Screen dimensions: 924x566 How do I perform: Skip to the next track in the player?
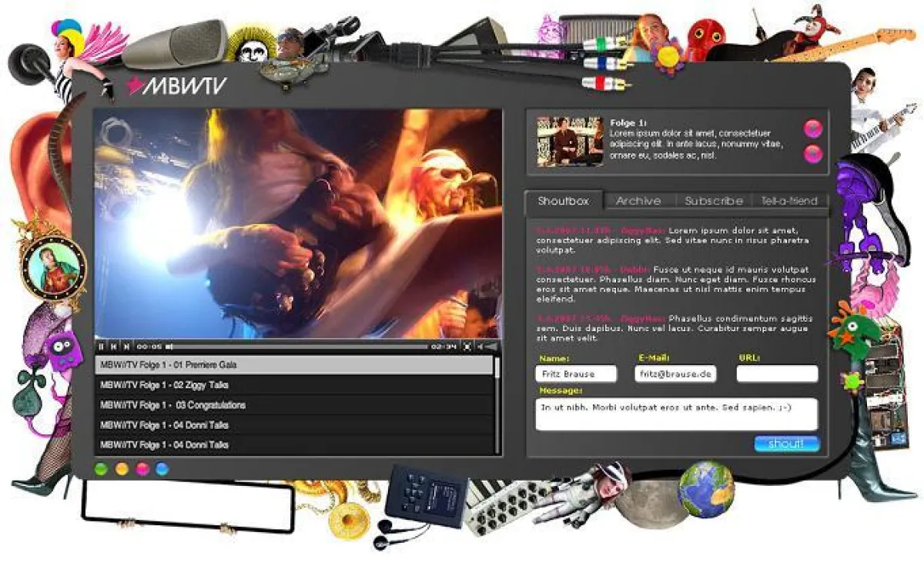click(x=126, y=347)
